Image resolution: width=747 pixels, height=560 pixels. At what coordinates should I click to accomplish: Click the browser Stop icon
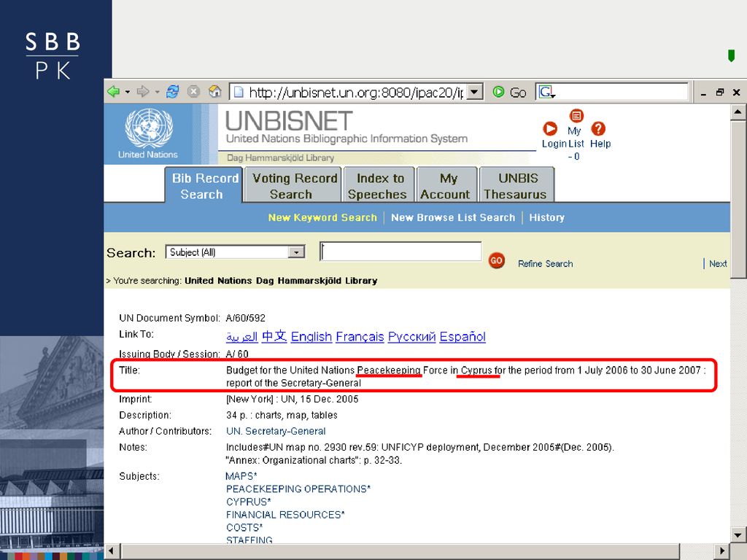point(193,91)
